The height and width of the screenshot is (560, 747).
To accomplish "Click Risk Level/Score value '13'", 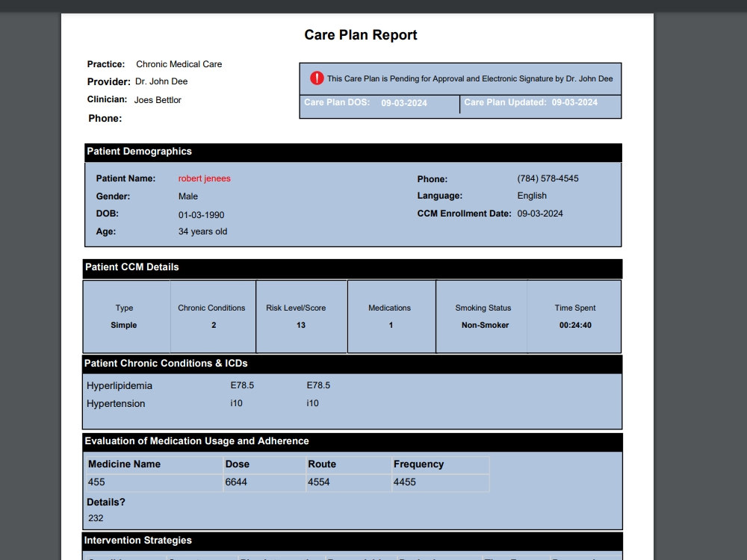I will click(x=300, y=326).
